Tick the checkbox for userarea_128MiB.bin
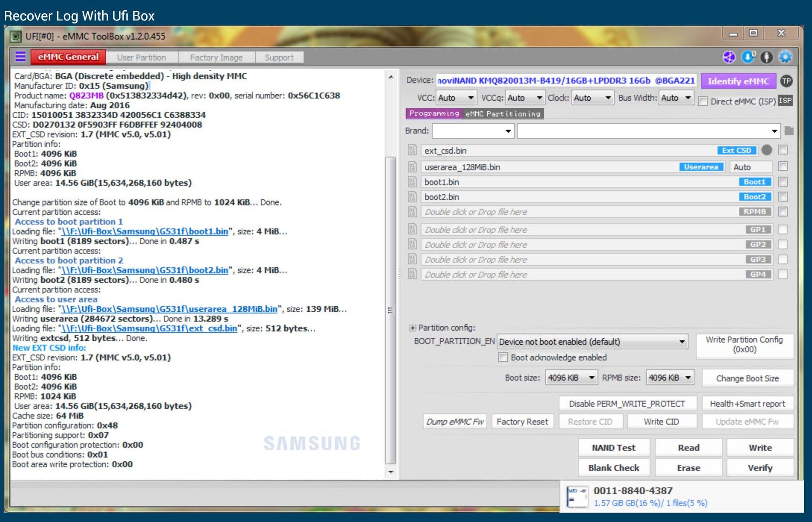Screen dimensions: 812x522 [x=783, y=166]
